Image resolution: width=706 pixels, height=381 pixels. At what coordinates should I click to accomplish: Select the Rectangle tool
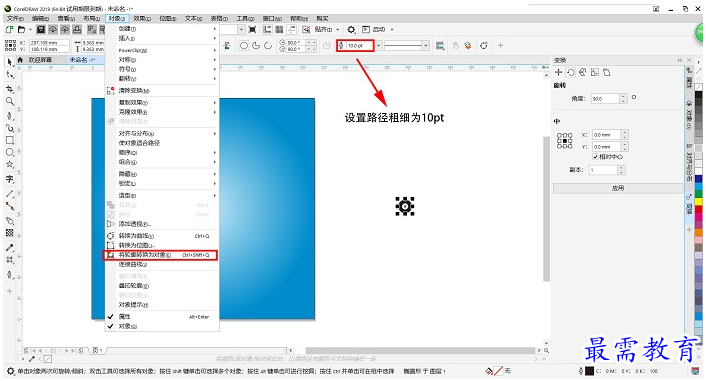(x=9, y=140)
